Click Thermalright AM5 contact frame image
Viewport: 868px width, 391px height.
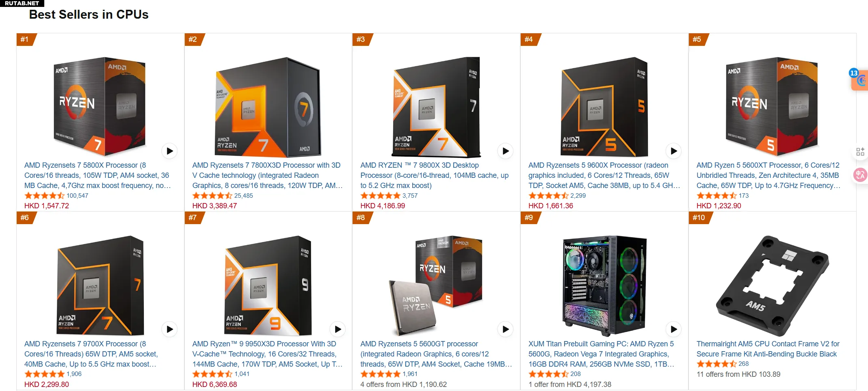pos(772,285)
